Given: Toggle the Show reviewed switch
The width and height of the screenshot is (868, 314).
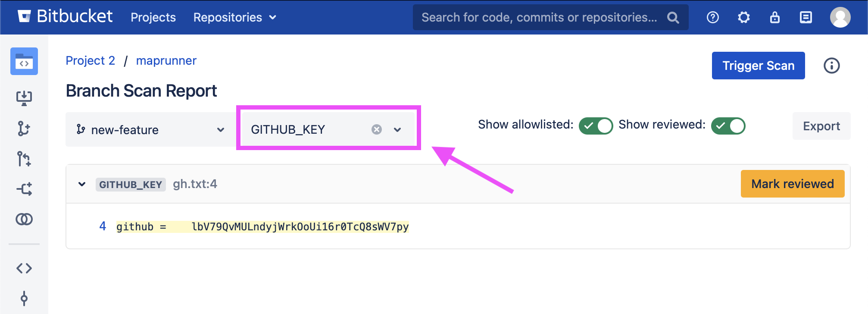Looking at the screenshot, I should coord(728,126).
